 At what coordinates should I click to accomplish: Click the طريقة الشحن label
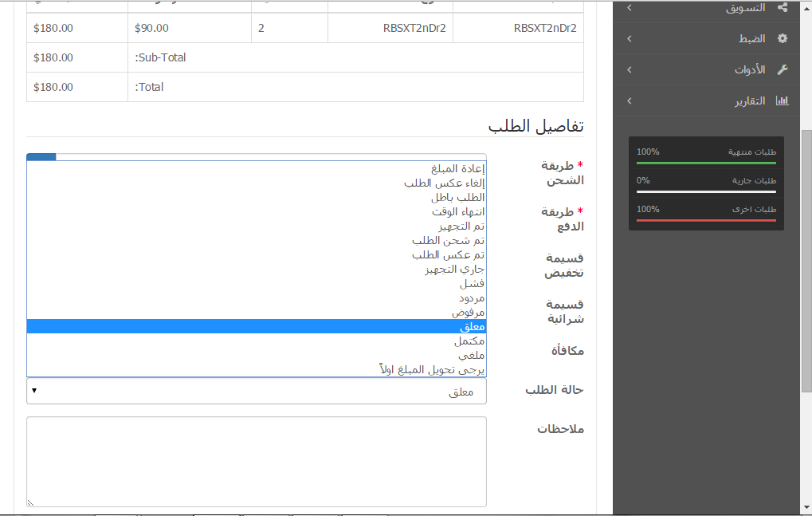(563, 173)
